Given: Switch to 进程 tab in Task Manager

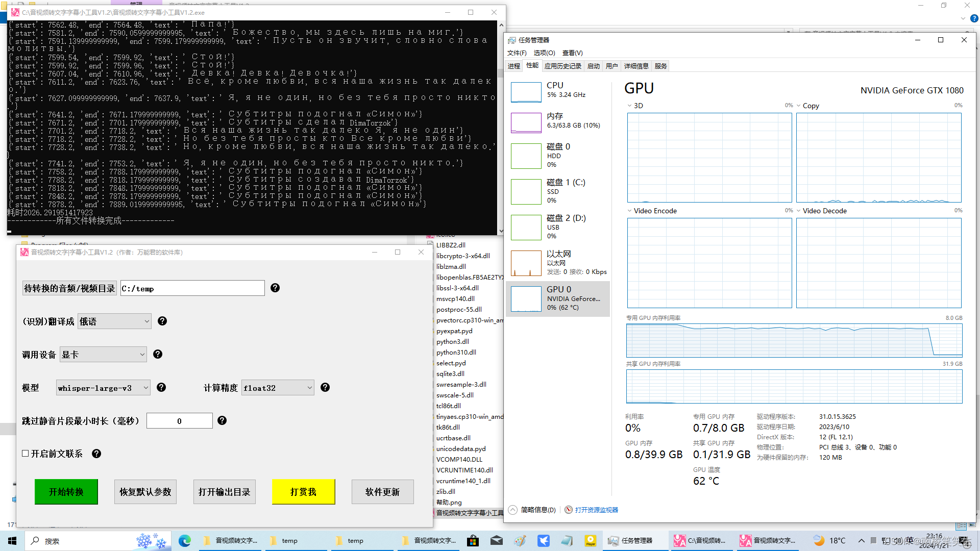Looking at the screenshot, I should point(514,66).
